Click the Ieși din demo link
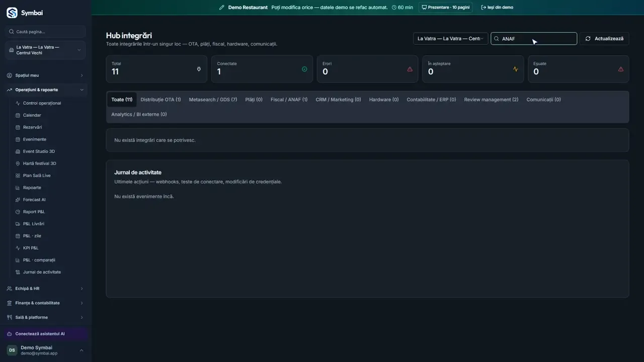The height and width of the screenshot is (362, 644). pos(497,8)
